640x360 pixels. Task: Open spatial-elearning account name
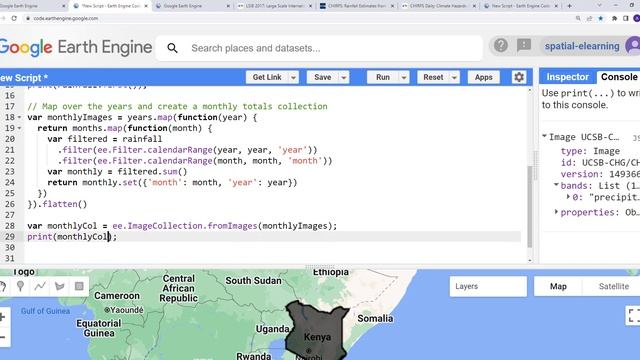[x=582, y=46]
